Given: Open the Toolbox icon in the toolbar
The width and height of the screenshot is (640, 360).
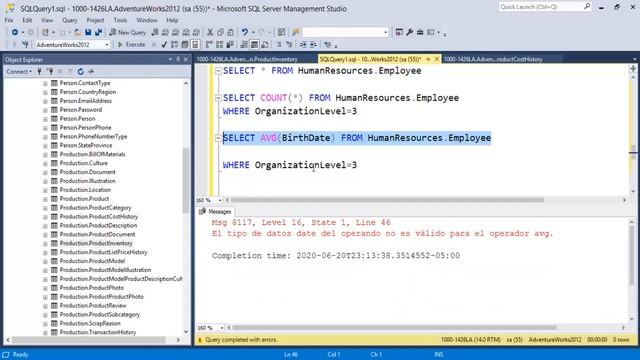Looking at the screenshot, I should coord(420,32).
